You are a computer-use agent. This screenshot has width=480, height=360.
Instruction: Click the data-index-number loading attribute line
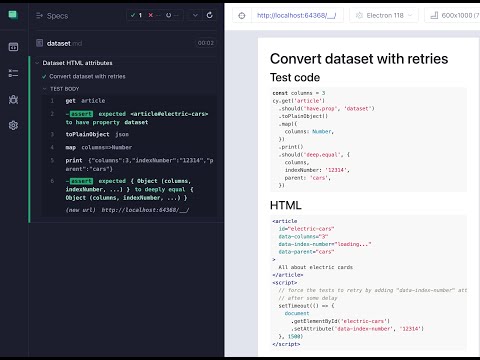point(325,244)
